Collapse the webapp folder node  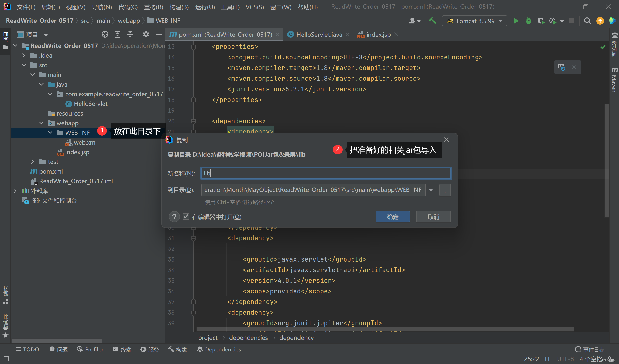pos(41,123)
